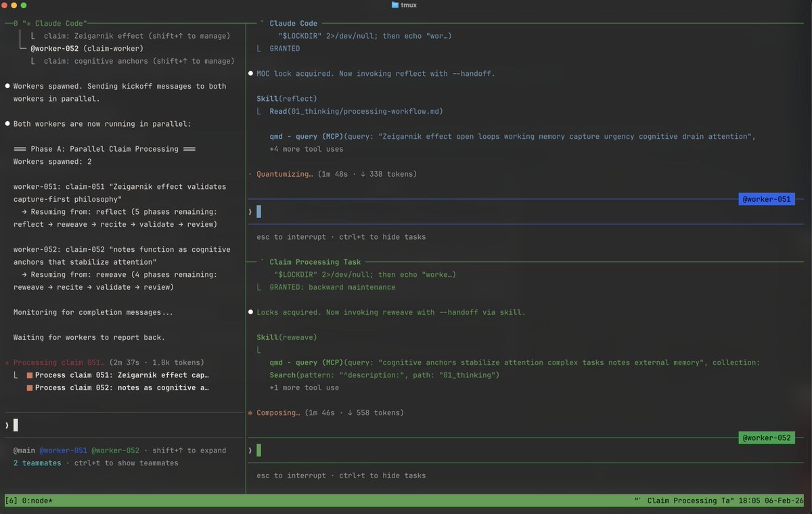Click the '2 teammates' label
The width and height of the screenshot is (812, 514).
pyautogui.click(x=37, y=463)
